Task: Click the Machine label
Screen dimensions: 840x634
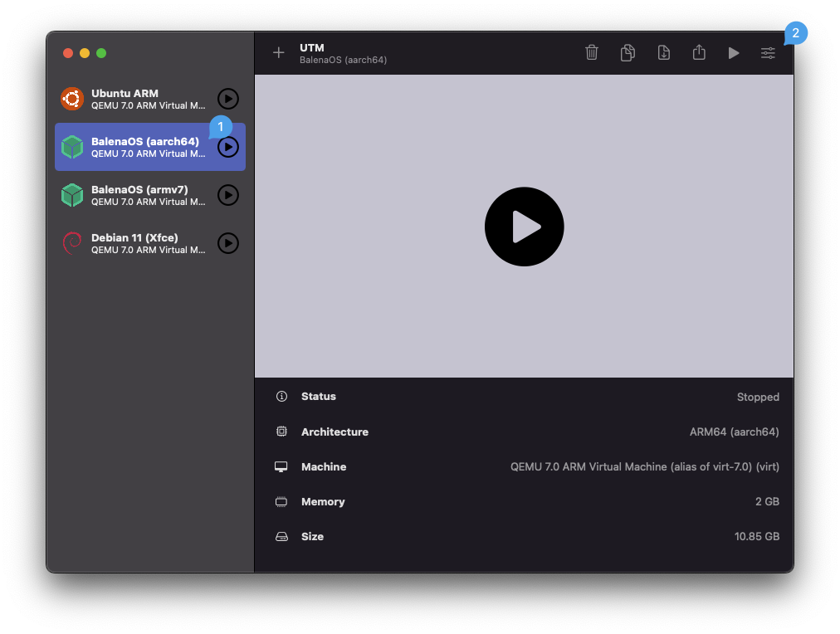Action: 324,466
